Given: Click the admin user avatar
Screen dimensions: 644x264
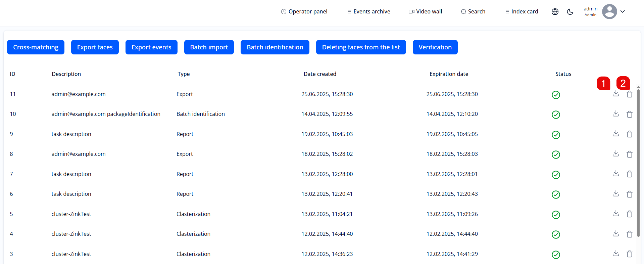Looking at the screenshot, I should (609, 12).
